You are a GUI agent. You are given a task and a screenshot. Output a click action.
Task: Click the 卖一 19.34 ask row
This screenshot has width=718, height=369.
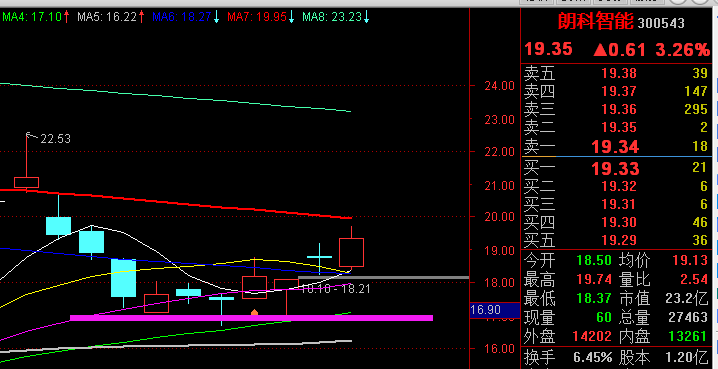tap(616, 147)
